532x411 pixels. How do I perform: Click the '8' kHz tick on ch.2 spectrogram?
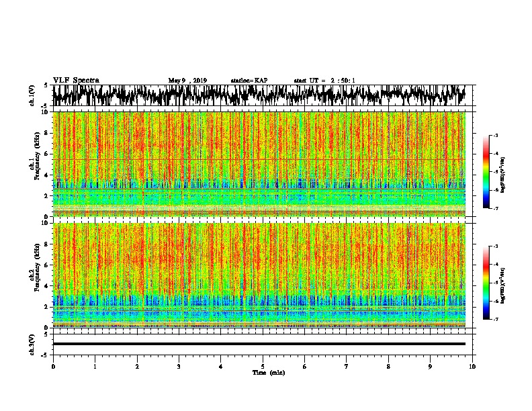[x=46, y=244]
